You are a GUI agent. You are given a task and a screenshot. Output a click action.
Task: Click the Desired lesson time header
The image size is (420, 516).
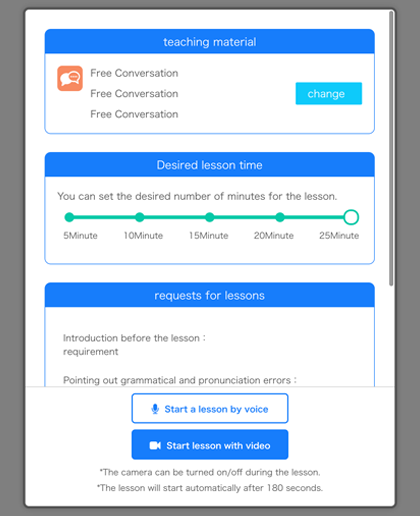coord(210,165)
